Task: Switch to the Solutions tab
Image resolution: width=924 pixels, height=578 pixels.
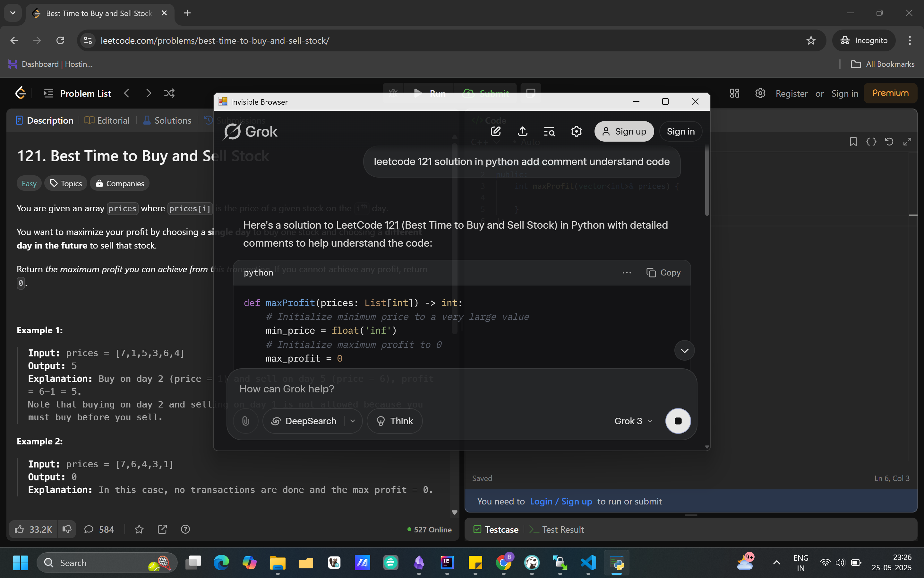Action: 167,120
